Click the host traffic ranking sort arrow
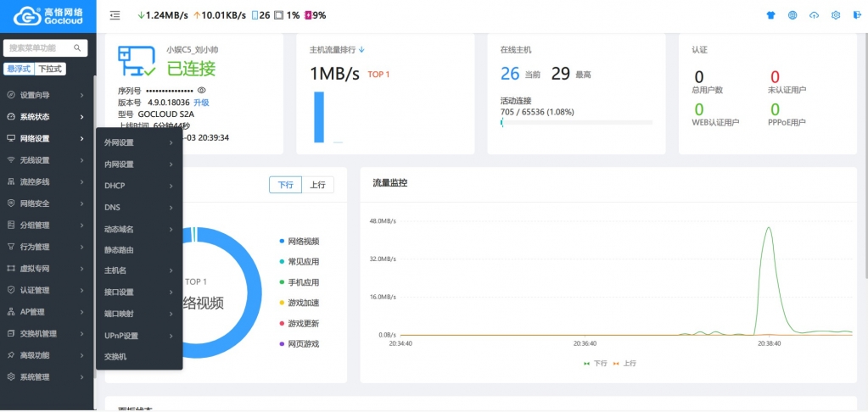 point(362,50)
